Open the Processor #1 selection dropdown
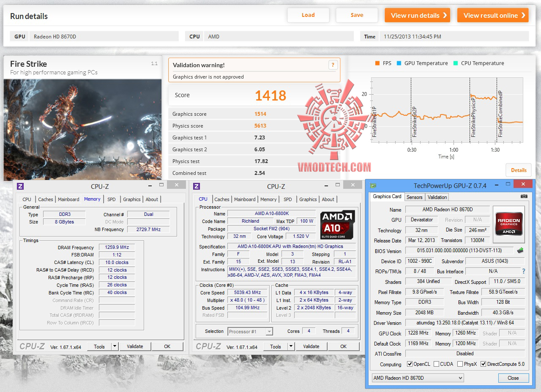The width and height of the screenshot is (541, 392). tap(250, 332)
